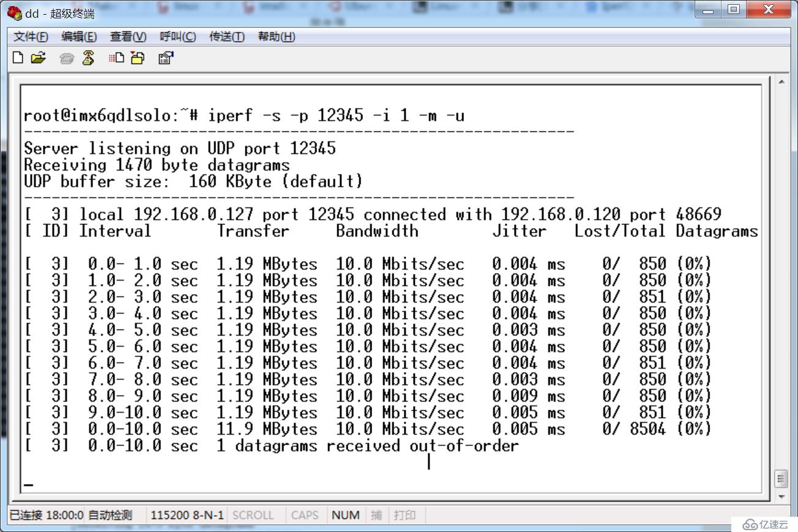This screenshot has width=798, height=532.
Task: Click the Disconnect toolbar icon
Action: point(88,58)
